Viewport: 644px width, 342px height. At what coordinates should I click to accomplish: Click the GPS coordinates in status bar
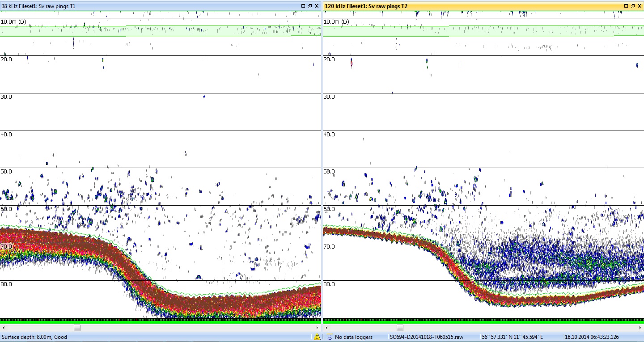point(513,337)
